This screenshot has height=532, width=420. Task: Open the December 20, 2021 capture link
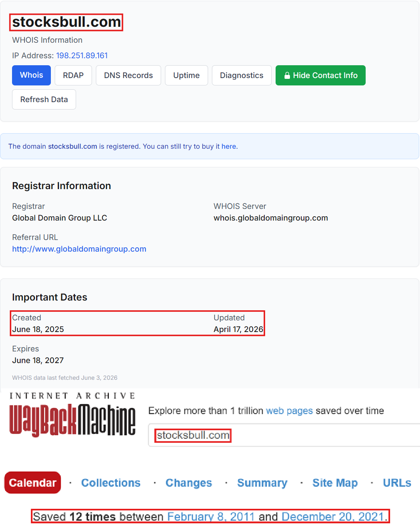(333, 516)
